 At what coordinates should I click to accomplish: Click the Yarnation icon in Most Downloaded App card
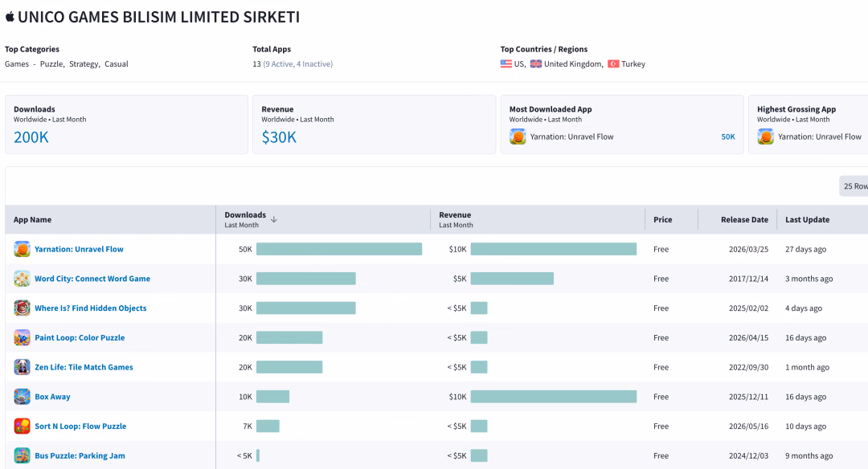pyautogui.click(x=518, y=137)
